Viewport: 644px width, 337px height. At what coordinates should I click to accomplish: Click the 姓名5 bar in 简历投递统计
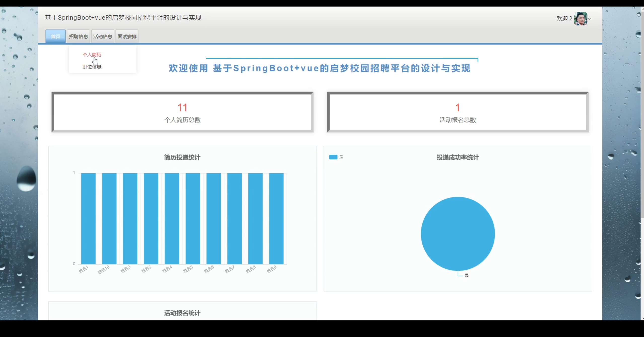(193, 218)
